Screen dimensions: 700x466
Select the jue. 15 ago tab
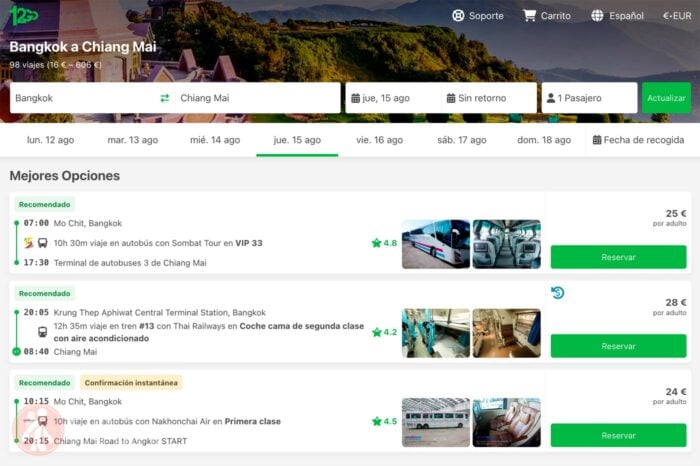point(297,140)
